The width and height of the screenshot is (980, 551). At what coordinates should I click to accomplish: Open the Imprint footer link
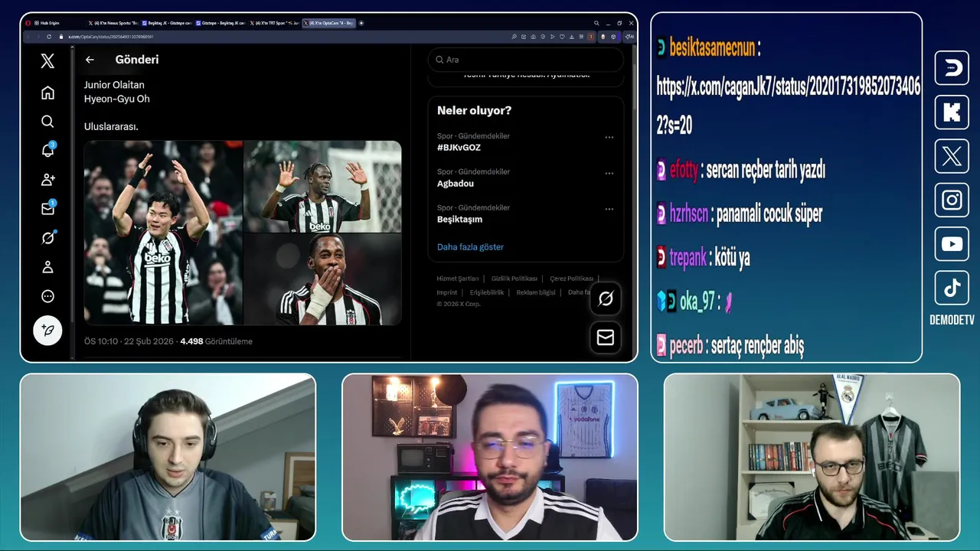tap(447, 292)
